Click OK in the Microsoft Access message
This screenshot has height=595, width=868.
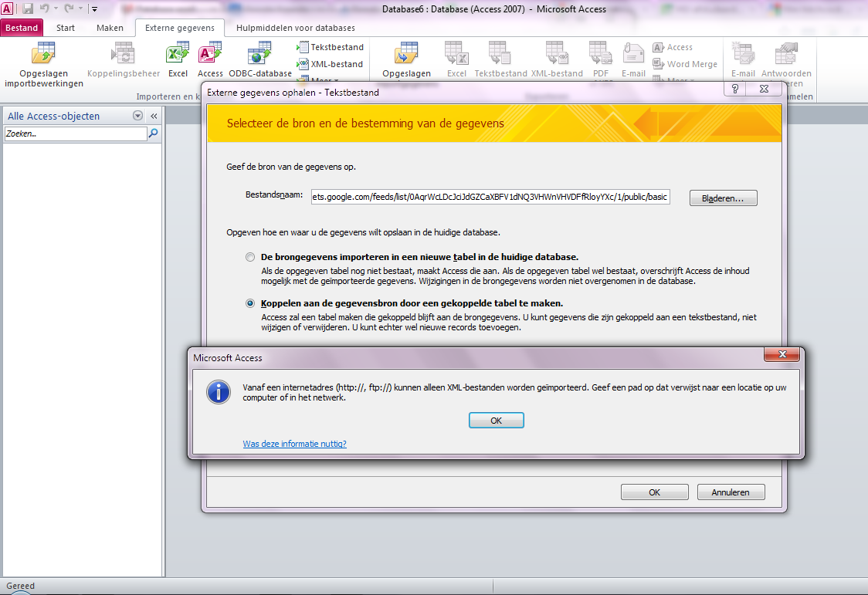coord(496,421)
